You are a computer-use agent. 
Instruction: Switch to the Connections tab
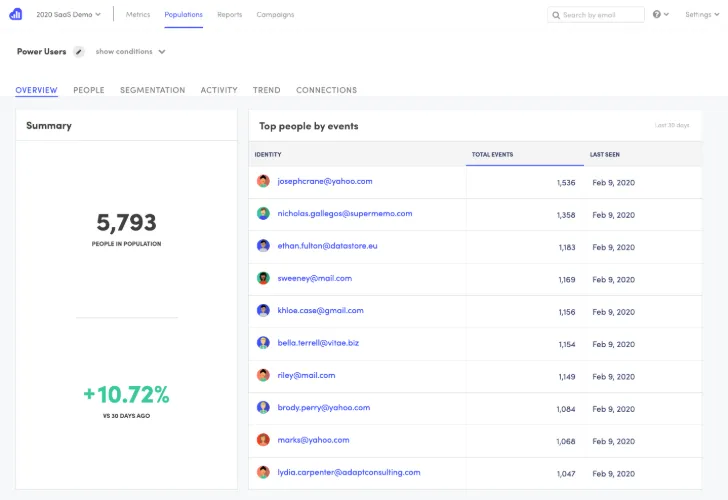(326, 90)
